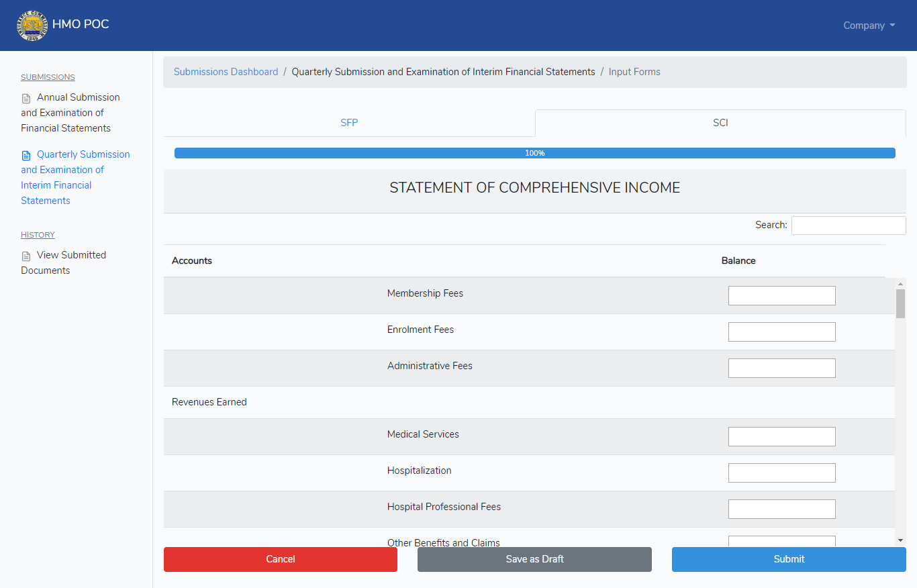
Task: Click the Statement of Comprehensive Income heading
Action: [x=535, y=188]
